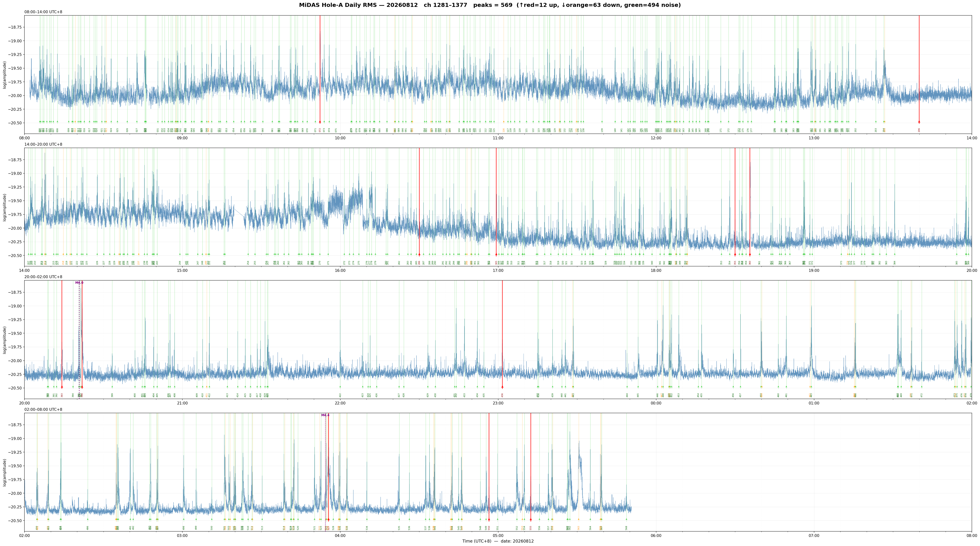Click the −19.75 y-tick in the 14:00–20:00 panel

16,215
